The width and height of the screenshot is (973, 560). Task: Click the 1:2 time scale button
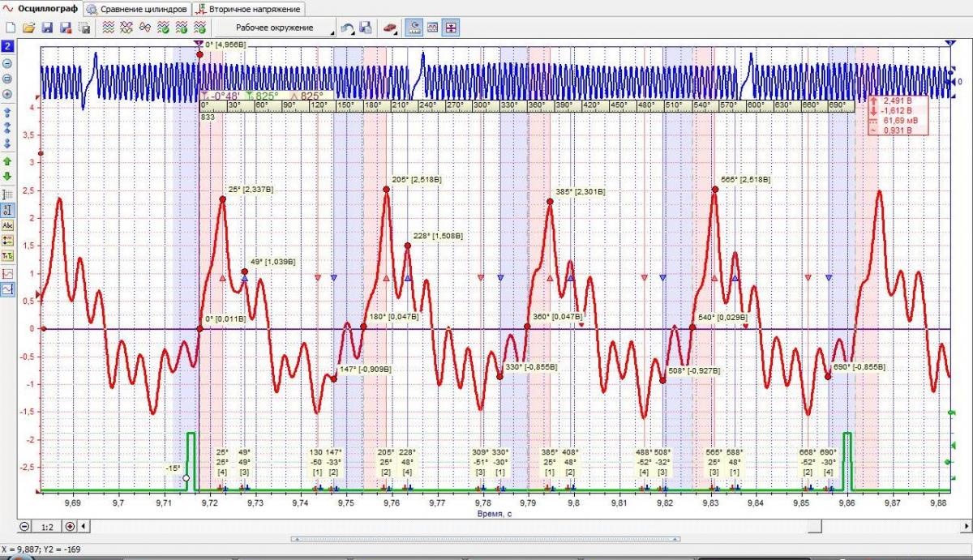pos(48,527)
